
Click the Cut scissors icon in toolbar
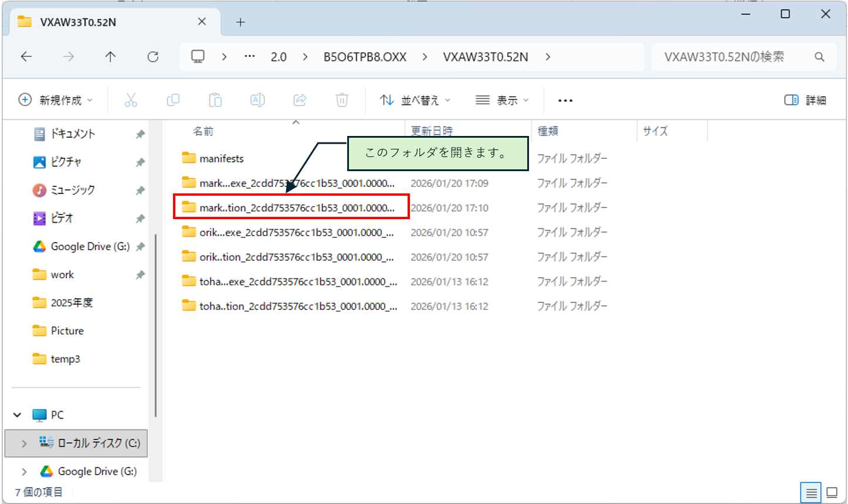pyautogui.click(x=131, y=100)
